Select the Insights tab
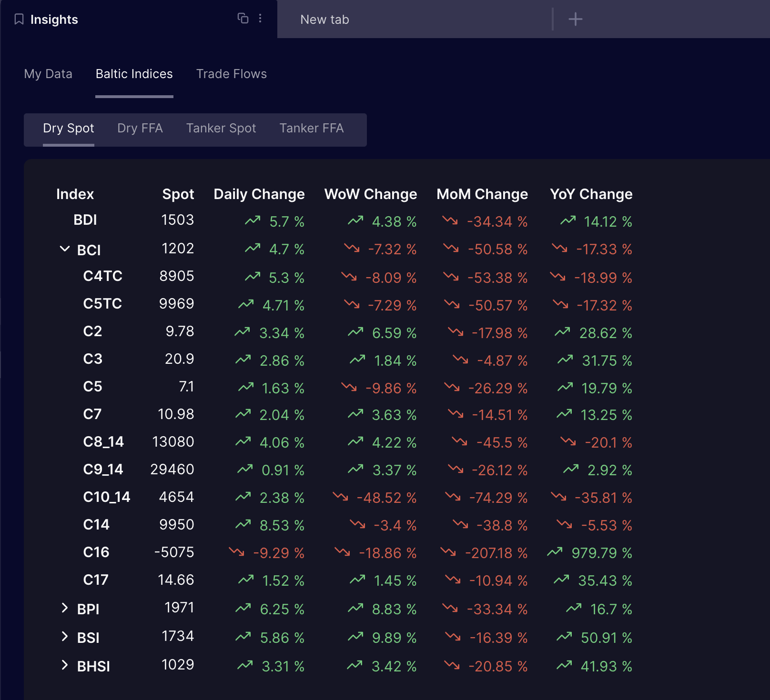The width and height of the screenshot is (770, 700). (54, 20)
